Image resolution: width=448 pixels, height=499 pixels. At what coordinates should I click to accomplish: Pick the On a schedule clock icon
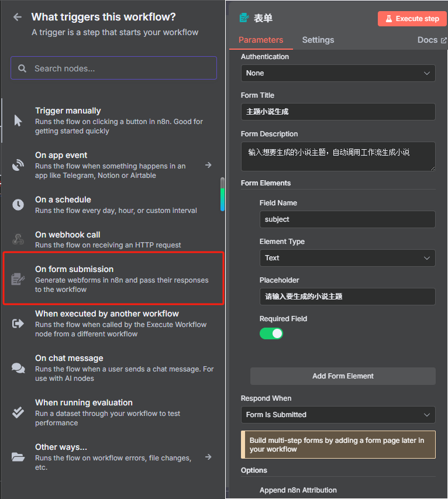pyautogui.click(x=18, y=205)
